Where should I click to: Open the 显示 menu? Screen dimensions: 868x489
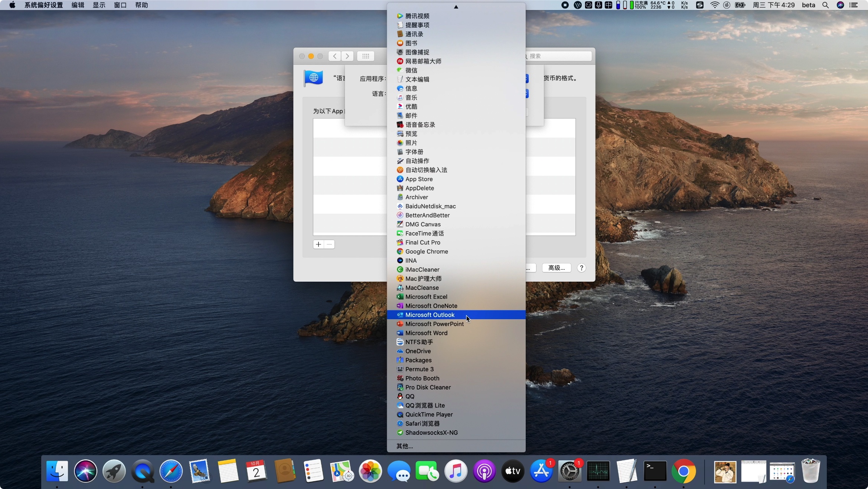pyautogui.click(x=99, y=5)
